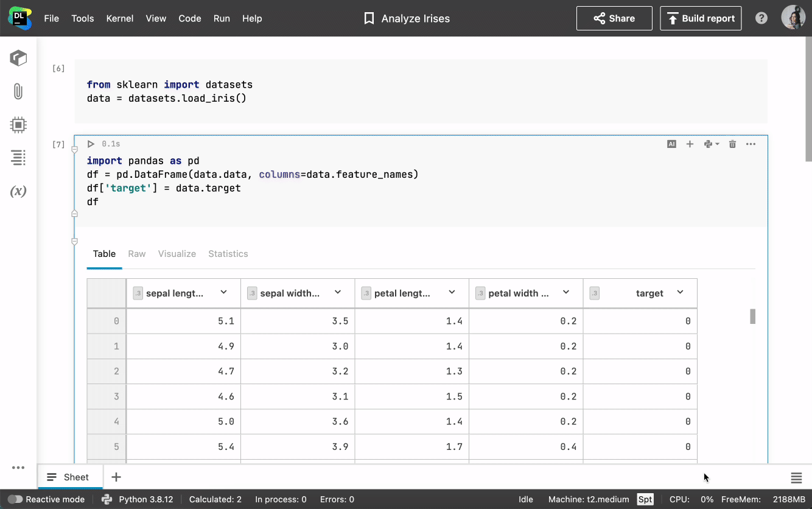The image size is (812, 509).
Task: Switch to the Visualize tab
Action: (177, 254)
